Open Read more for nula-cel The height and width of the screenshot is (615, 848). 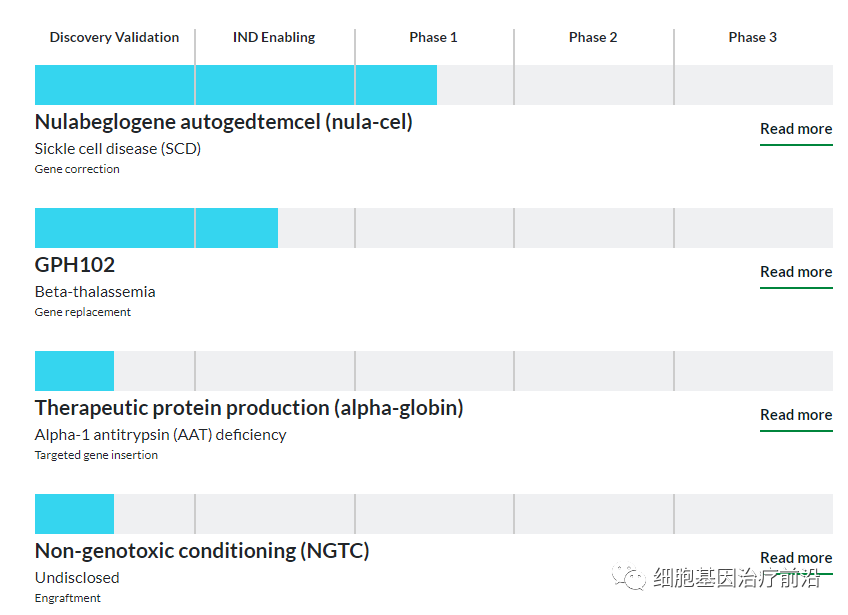coord(796,129)
